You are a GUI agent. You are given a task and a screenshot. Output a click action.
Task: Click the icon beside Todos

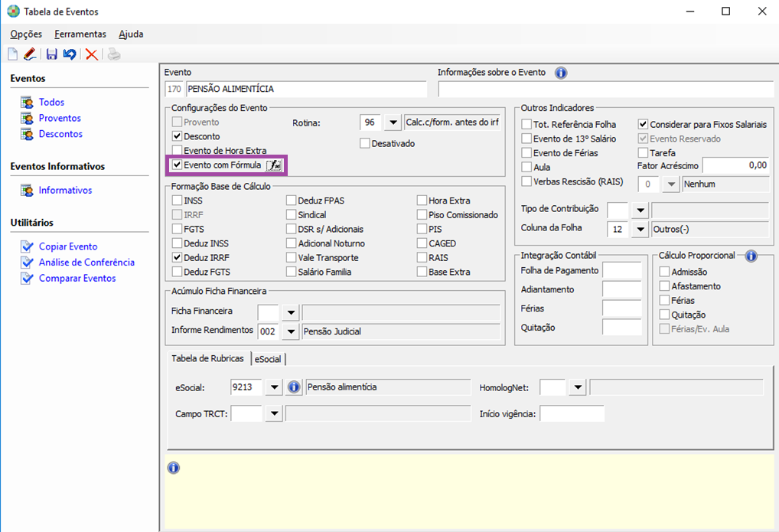click(x=27, y=103)
